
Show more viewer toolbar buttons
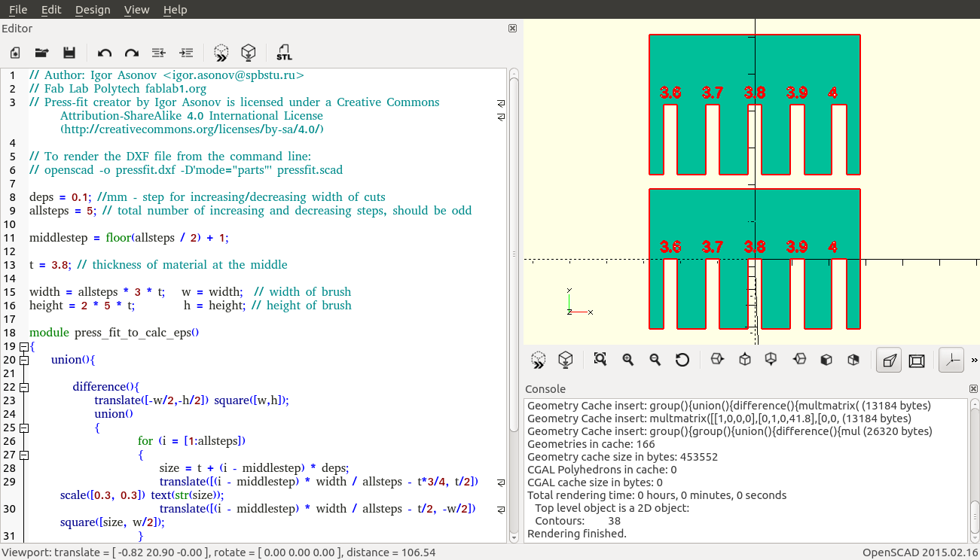coord(974,361)
